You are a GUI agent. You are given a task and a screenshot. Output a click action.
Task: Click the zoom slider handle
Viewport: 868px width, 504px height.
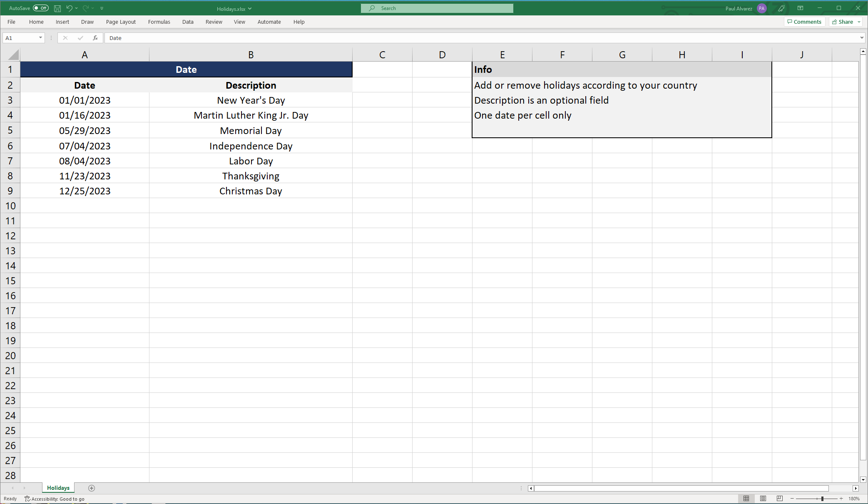coord(822,499)
